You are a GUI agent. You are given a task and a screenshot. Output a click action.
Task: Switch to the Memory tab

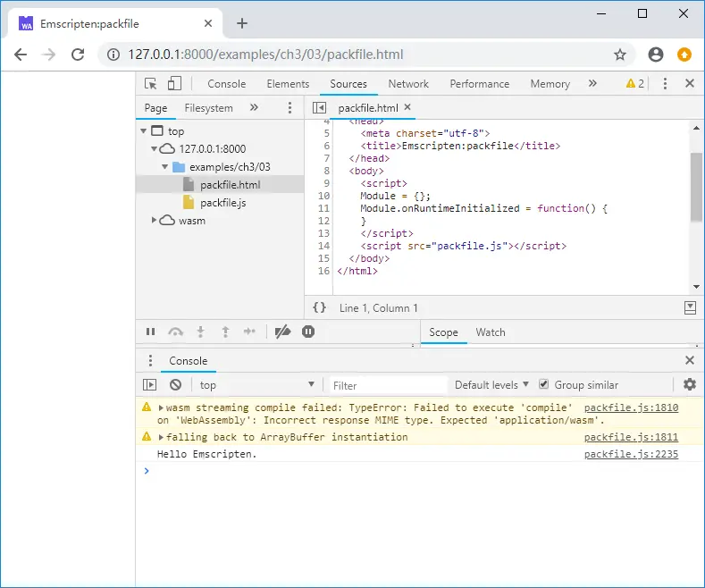(550, 84)
